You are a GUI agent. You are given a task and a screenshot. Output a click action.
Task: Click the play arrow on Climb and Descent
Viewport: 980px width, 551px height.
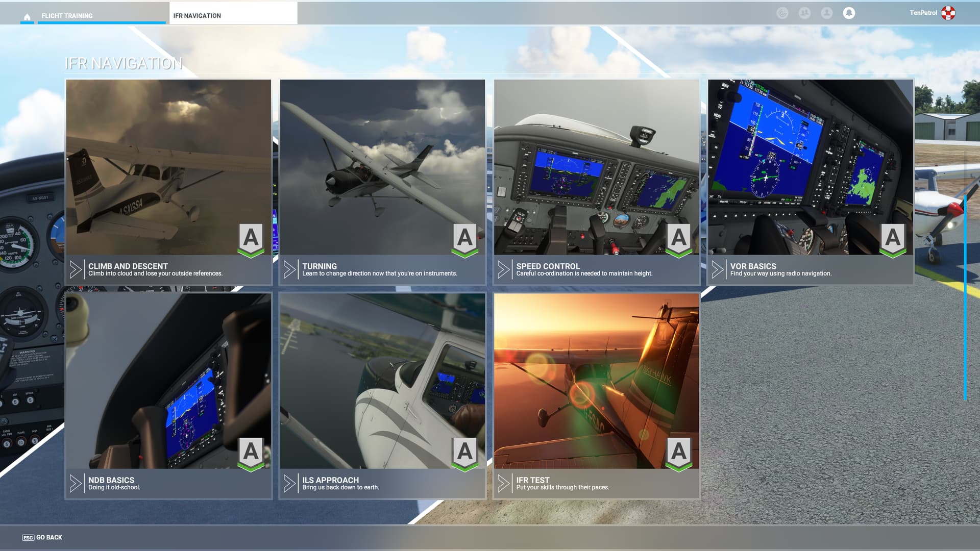pos(76,269)
